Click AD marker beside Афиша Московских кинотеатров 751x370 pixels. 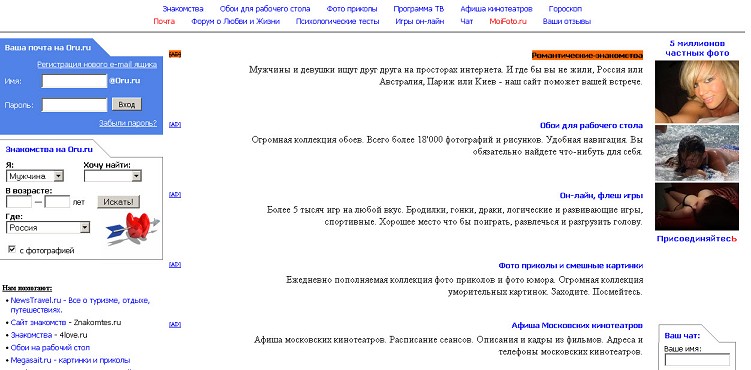point(175,324)
